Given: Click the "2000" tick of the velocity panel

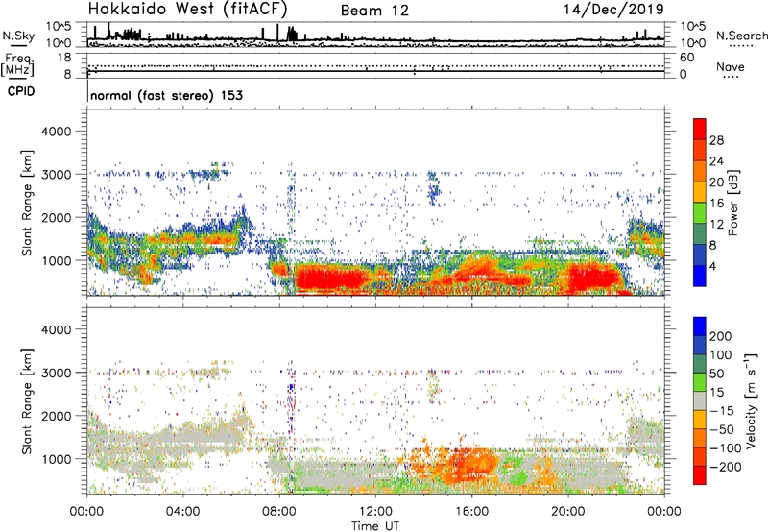Looking at the screenshot, I should [56, 416].
